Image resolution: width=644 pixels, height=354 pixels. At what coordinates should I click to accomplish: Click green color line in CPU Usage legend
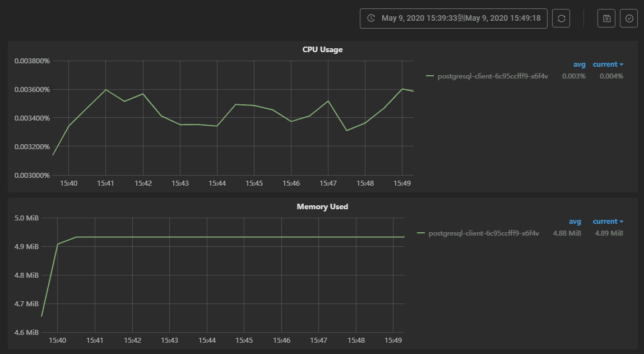pos(430,76)
